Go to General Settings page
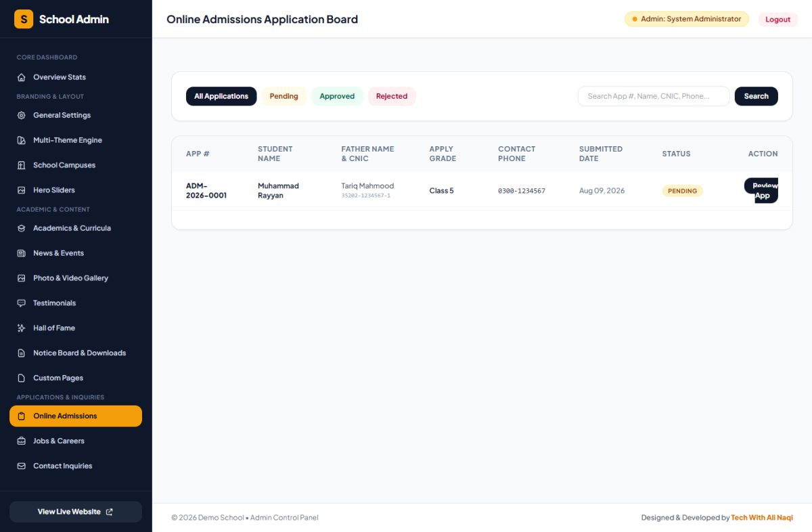 tap(76, 115)
